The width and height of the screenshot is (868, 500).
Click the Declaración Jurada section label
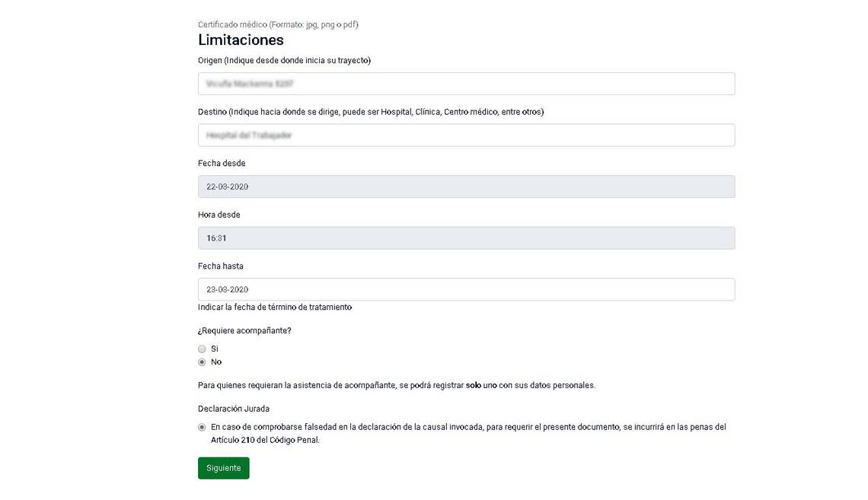click(234, 409)
